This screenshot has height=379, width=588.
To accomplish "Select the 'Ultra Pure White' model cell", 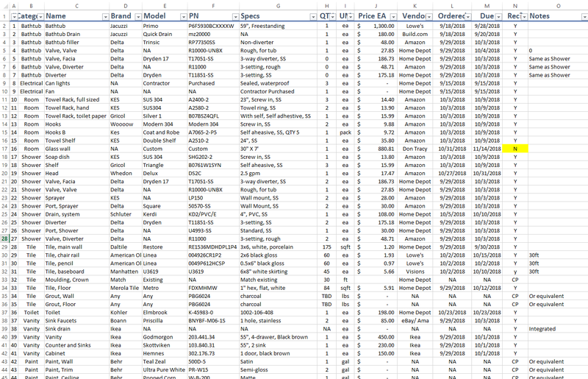I will click(165, 370).
